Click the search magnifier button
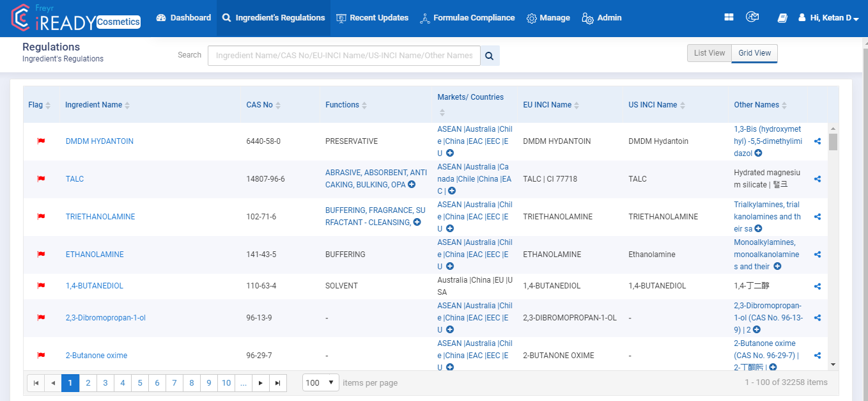The height and width of the screenshot is (401, 868). click(490, 56)
